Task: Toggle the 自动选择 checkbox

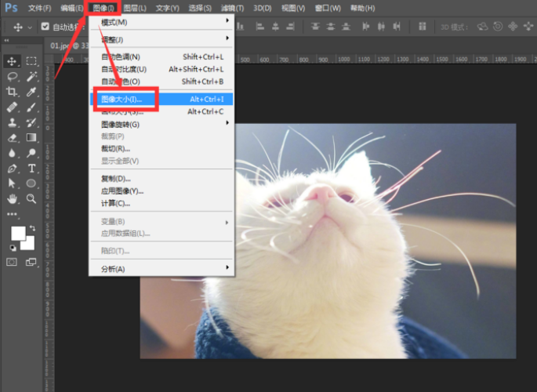Action: point(45,27)
